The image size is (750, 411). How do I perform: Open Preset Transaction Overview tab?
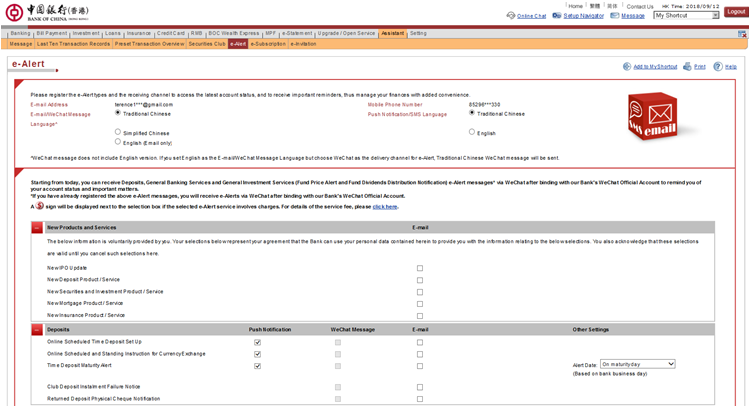(149, 44)
